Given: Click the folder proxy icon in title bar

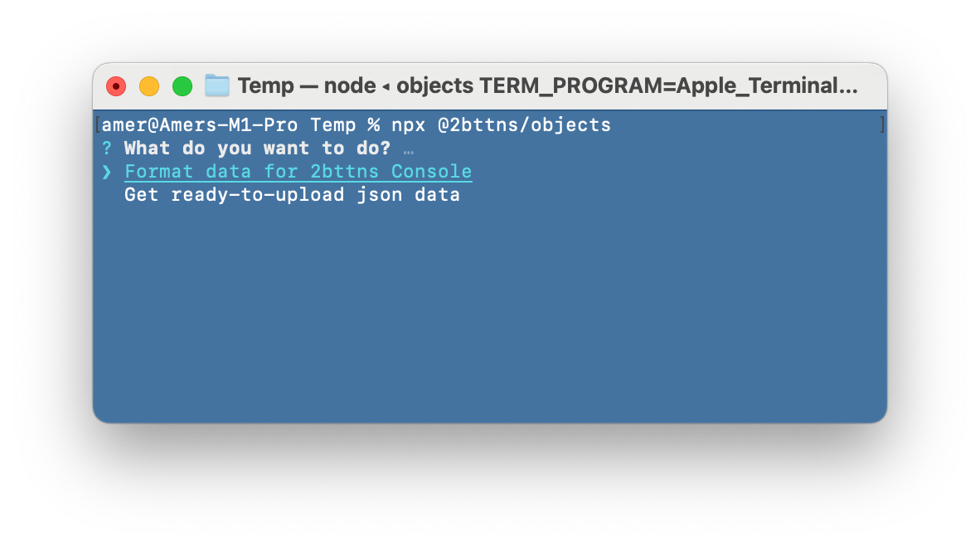Looking at the screenshot, I should [x=217, y=85].
